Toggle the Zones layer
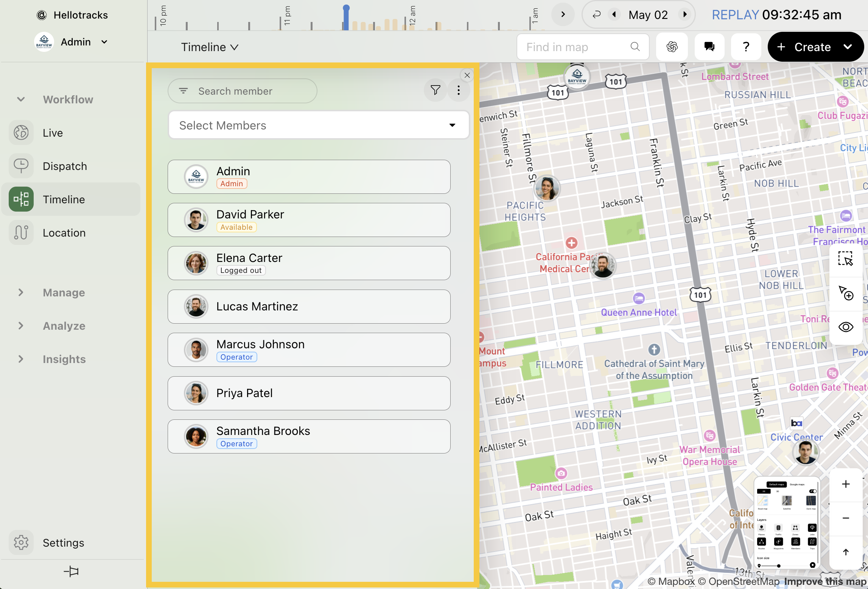Screen dimensions: 868x589 tap(795, 528)
